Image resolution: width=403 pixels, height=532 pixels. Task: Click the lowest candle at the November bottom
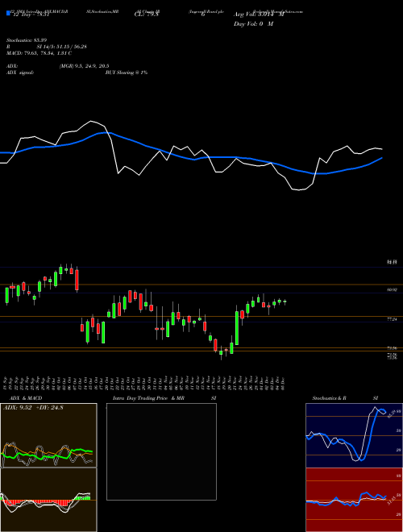[221, 353]
